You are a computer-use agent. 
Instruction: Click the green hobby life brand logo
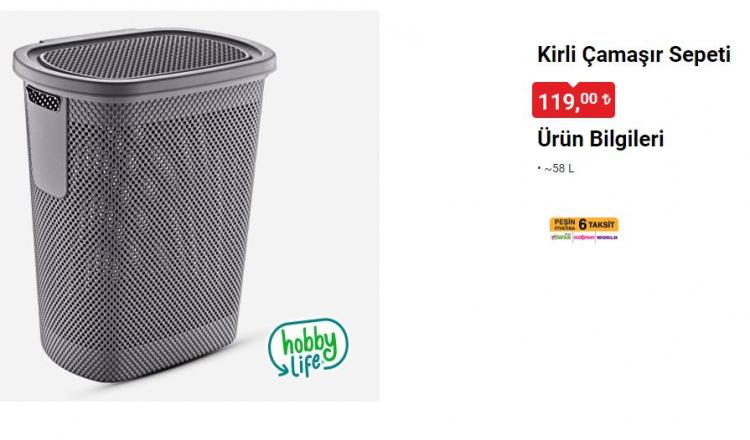[309, 349]
